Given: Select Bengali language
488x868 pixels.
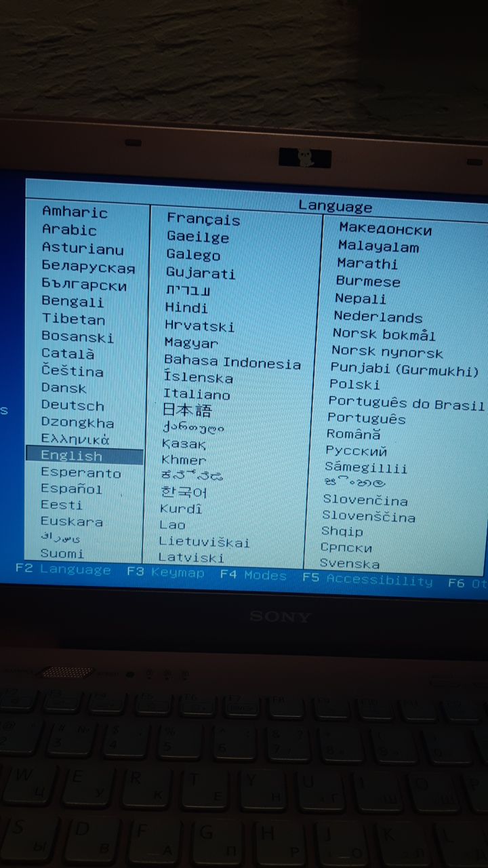Looking at the screenshot, I should coord(73,302).
